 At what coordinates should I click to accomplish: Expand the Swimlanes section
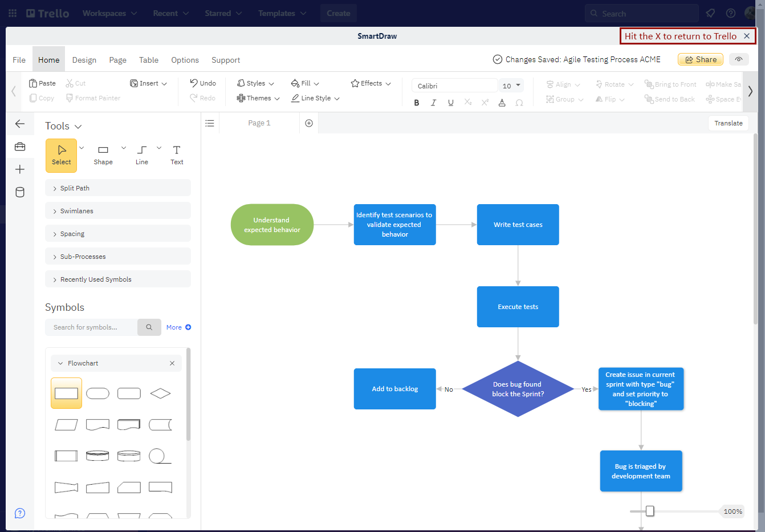(x=118, y=210)
